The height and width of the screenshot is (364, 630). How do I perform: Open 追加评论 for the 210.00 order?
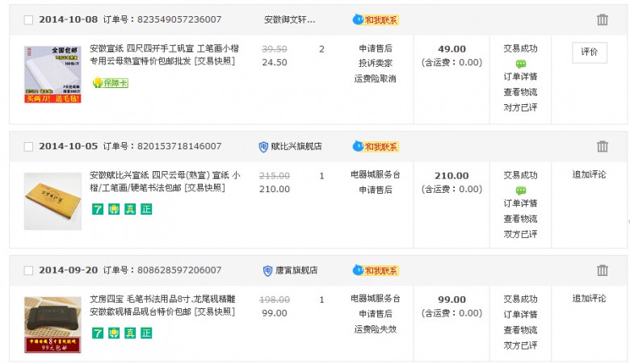[x=589, y=174]
